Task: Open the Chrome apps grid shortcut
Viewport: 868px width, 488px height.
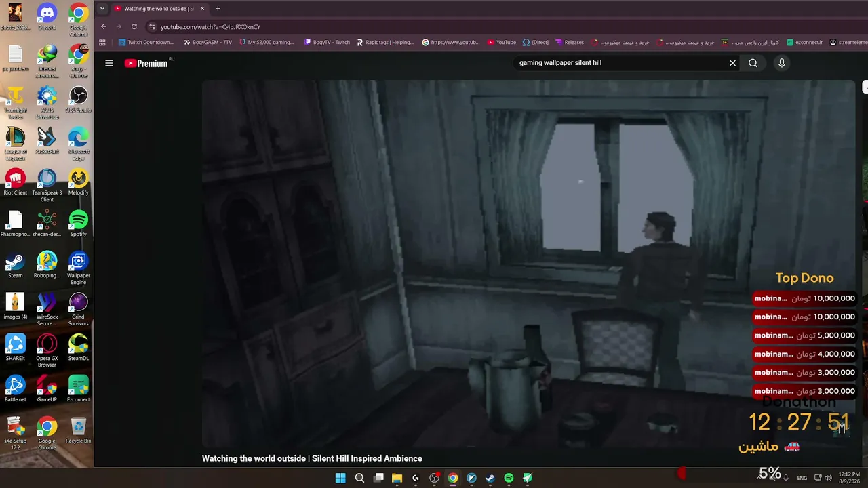Action: pyautogui.click(x=102, y=42)
